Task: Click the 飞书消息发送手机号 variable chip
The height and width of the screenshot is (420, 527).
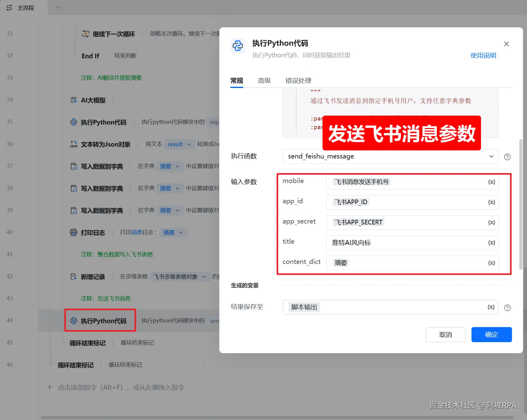Action: pyautogui.click(x=362, y=182)
